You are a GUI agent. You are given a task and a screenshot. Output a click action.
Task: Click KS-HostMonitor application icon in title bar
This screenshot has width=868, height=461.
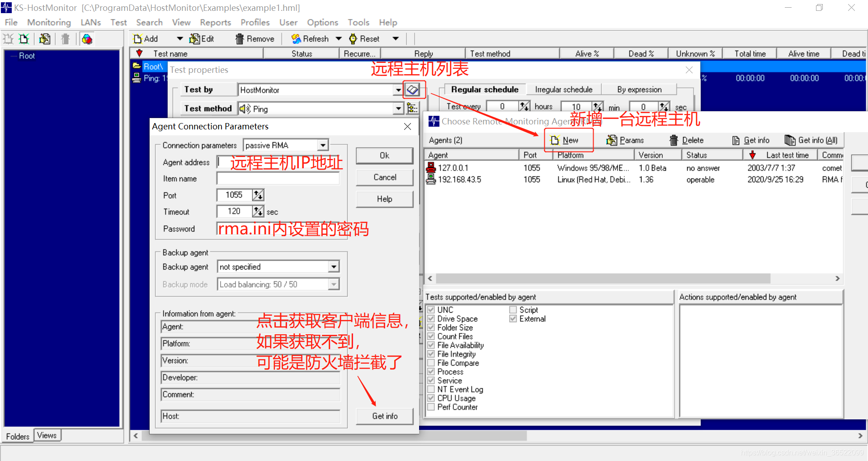pos(6,8)
